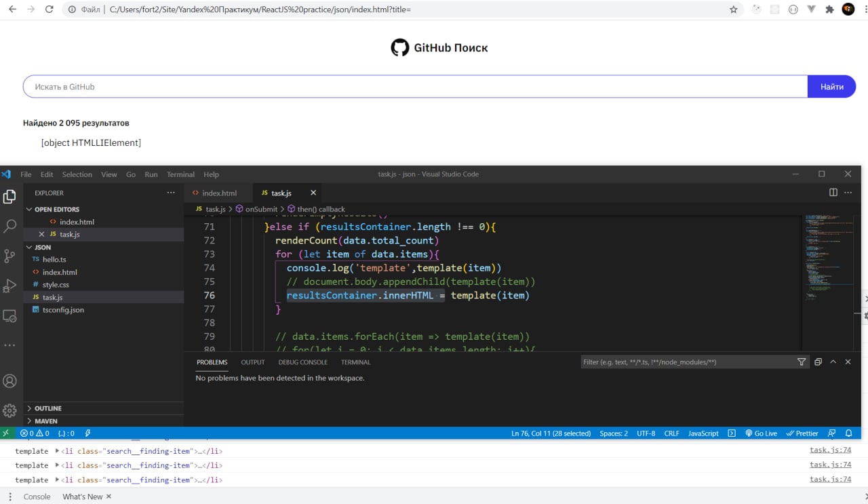Click Go Live in the status bar
This screenshot has height=504, width=868.
[x=761, y=433]
